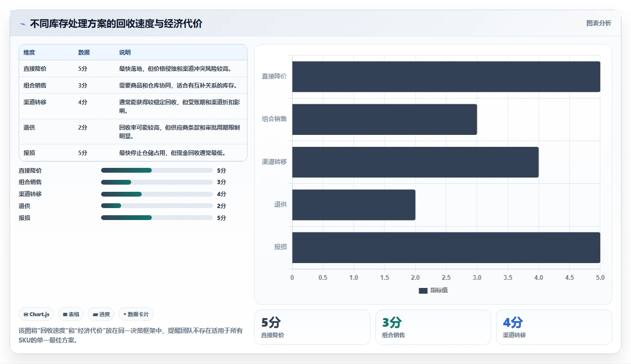
Task: Click description '最快落地，但价格侵蚀和渠道冲突风险较高。'
Action: click(x=176, y=69)
